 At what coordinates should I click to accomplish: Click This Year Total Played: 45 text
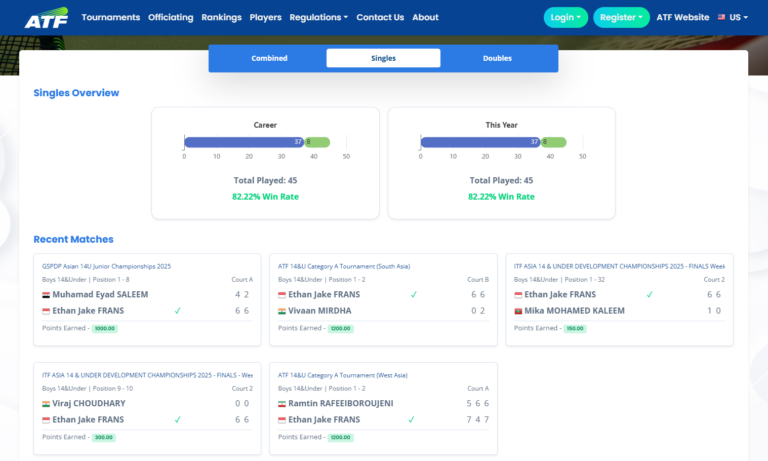tap(501, 180)
